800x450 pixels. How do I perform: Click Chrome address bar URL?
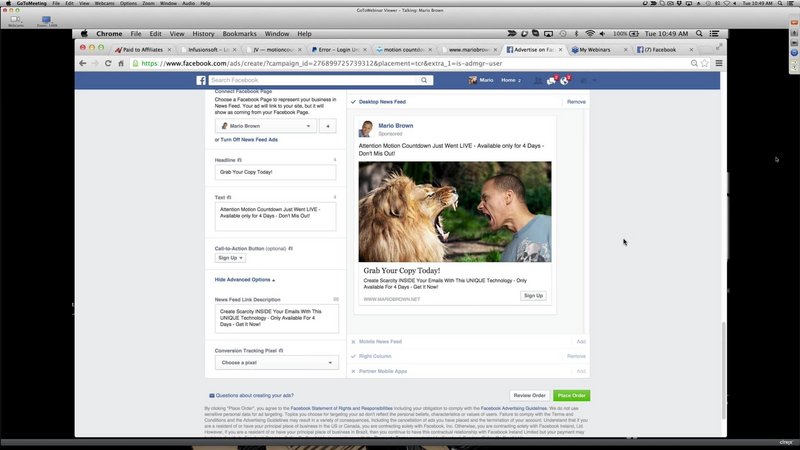point(321,63)
